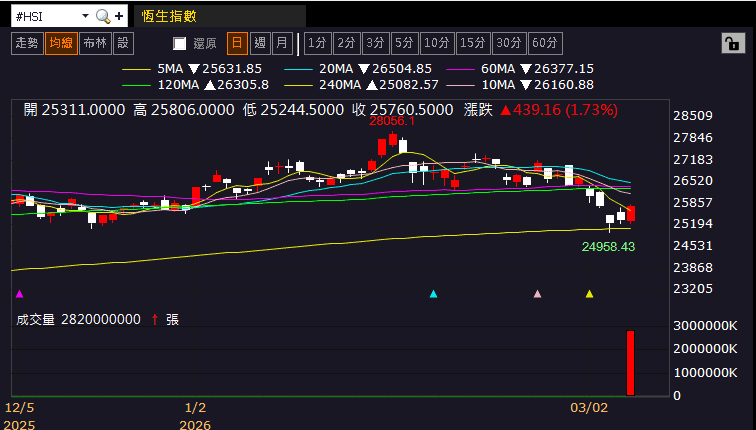This screenshot has width=756, height=430.
Task: Click the magenta triangle marker below the chart
Action: pyautogui.click(x=20, y=294)
